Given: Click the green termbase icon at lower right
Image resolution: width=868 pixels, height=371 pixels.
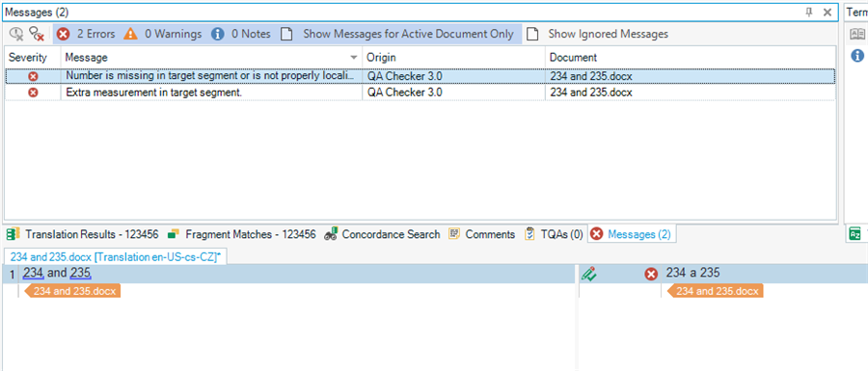Looking at the screenshot, I should click(x=855, y=234).
